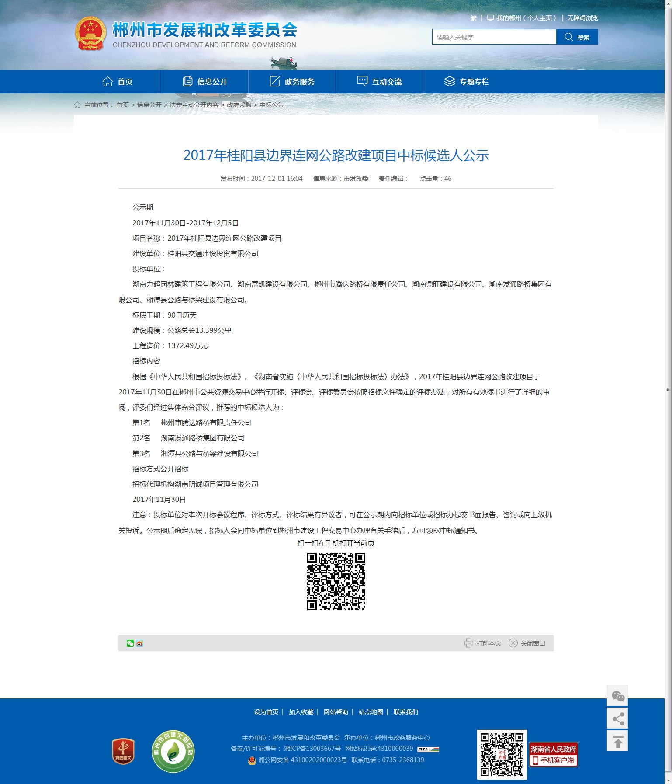Click 打印本页 to print the page
The image size is (672, 784).
point(488,643)
